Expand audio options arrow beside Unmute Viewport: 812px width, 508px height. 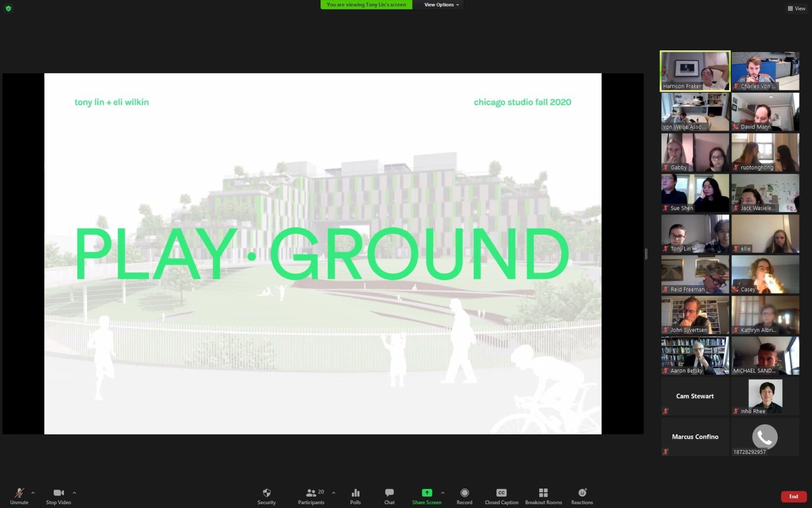pos(33,493)
